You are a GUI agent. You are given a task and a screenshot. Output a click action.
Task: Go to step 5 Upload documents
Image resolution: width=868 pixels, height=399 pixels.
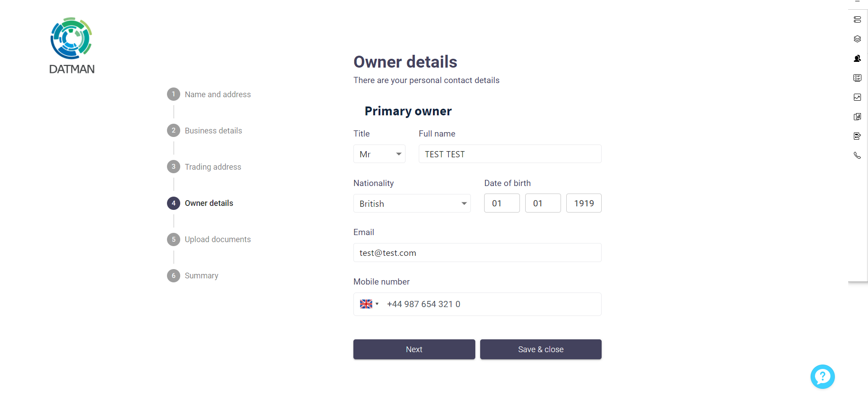click(x=209, y=239)
